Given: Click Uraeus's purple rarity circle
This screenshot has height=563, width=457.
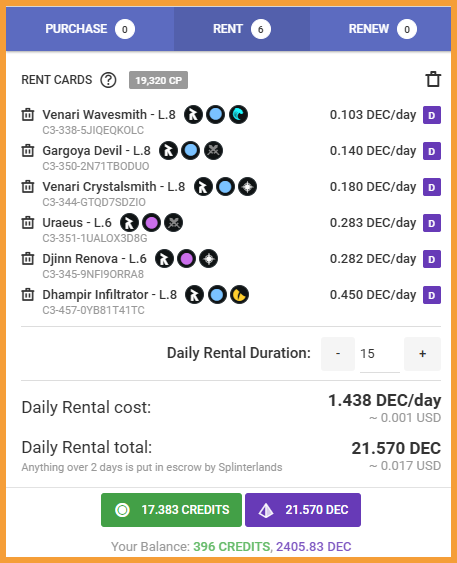Looking at the screenshot, I should coord(151,223).
